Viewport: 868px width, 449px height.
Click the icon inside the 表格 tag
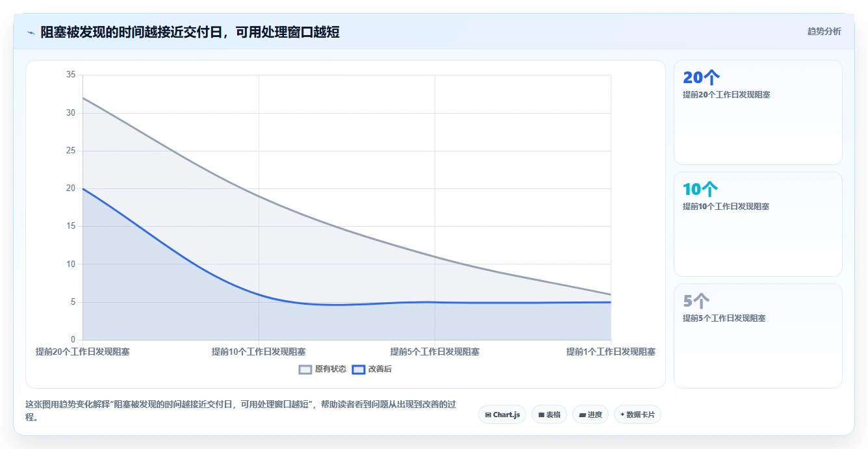coord(541,415)
